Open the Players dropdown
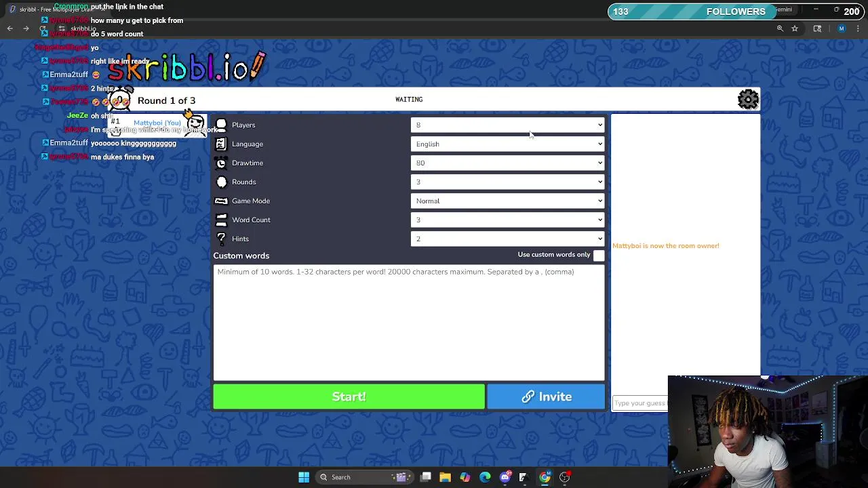 click(507, 125)
